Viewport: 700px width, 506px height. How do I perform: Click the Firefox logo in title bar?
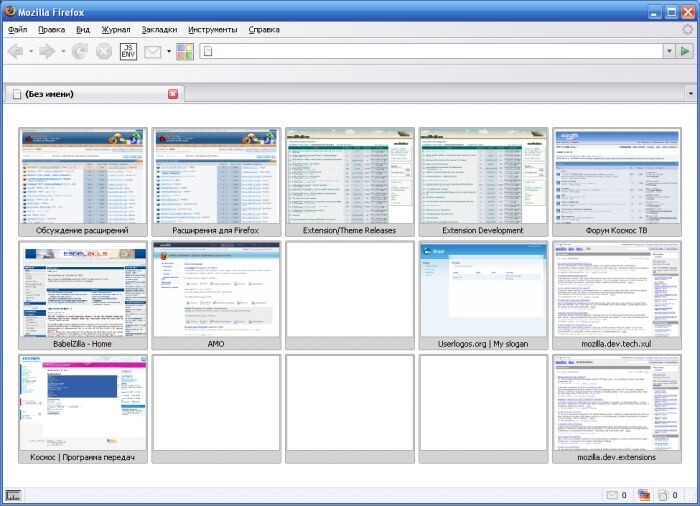(x=10, y=11)
